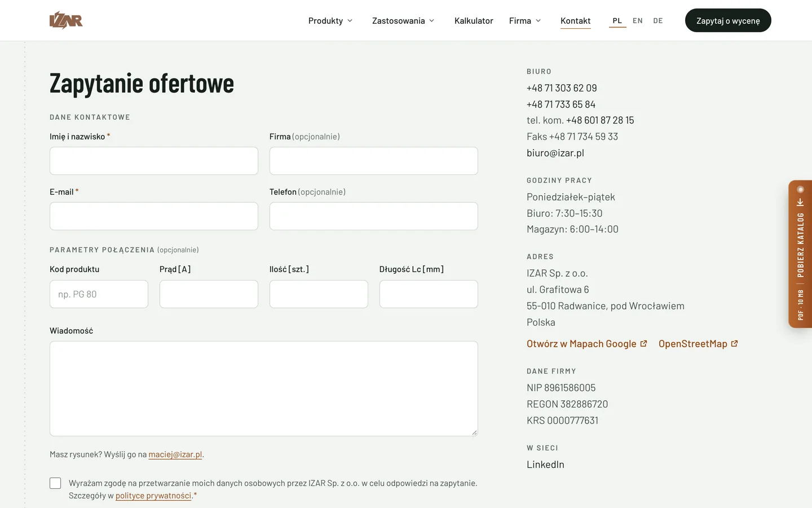Screen dimensions: 812x508
Task: Click the Faks +48 71 734 59 33 text
Action: point(572,137)
